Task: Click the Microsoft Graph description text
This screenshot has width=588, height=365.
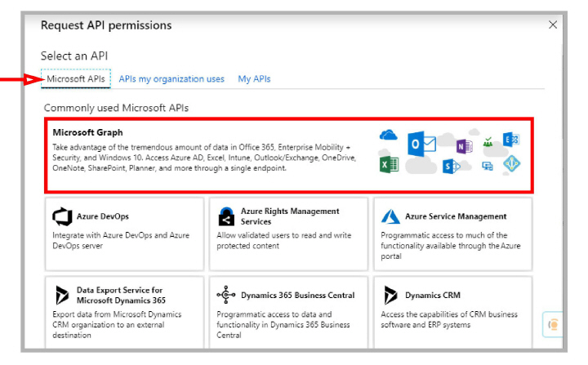Action: coord(204,158)
